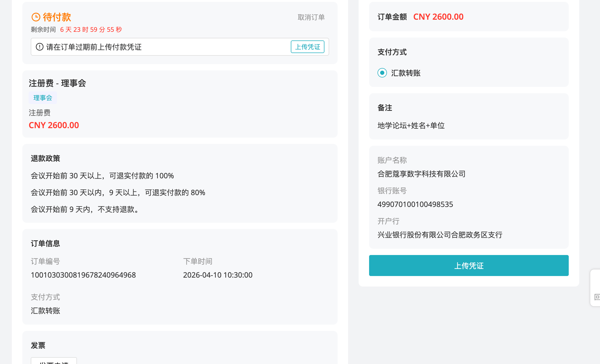Click the order number 1001030300819678240964968
The image size is (600, 364).
[83, 275]
